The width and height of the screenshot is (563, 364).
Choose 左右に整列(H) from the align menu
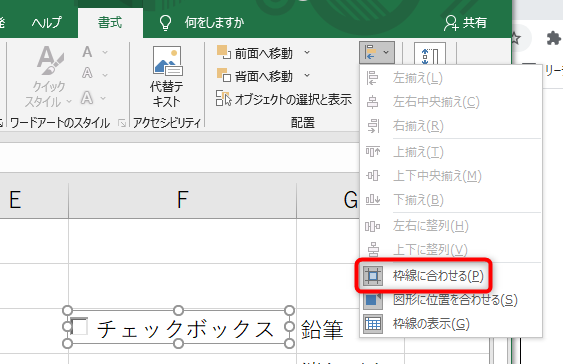[x=451, y=226]
